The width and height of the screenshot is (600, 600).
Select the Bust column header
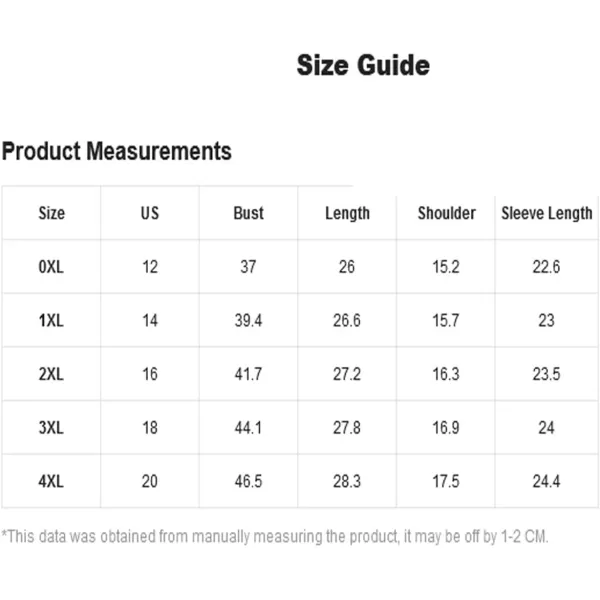(248, 213)
